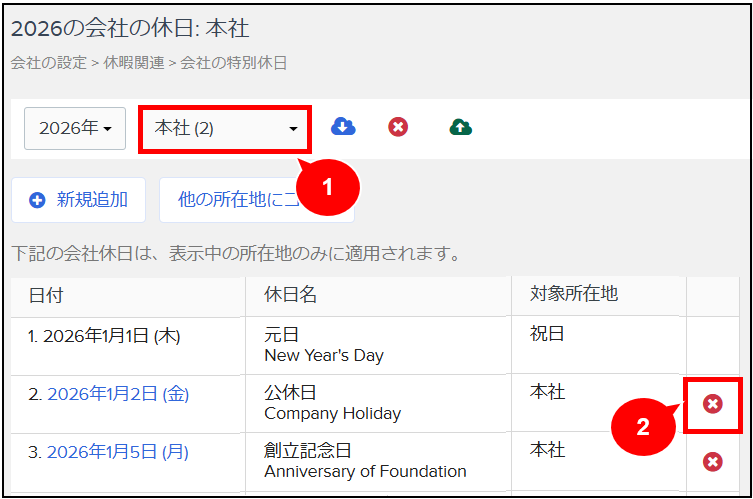Select 会社の特別休日 in the breadcrumb
753x499 pixels.
233,63
